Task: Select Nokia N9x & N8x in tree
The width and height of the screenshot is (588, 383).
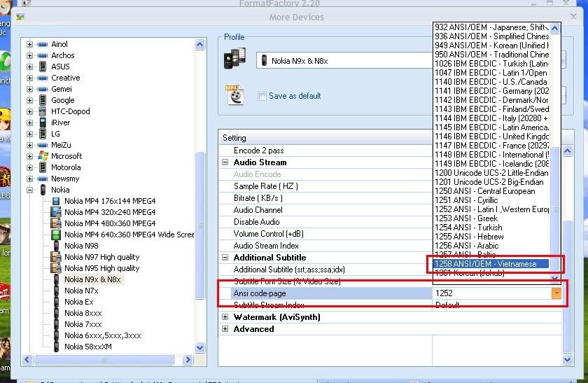Action: [x=92, y=279]
